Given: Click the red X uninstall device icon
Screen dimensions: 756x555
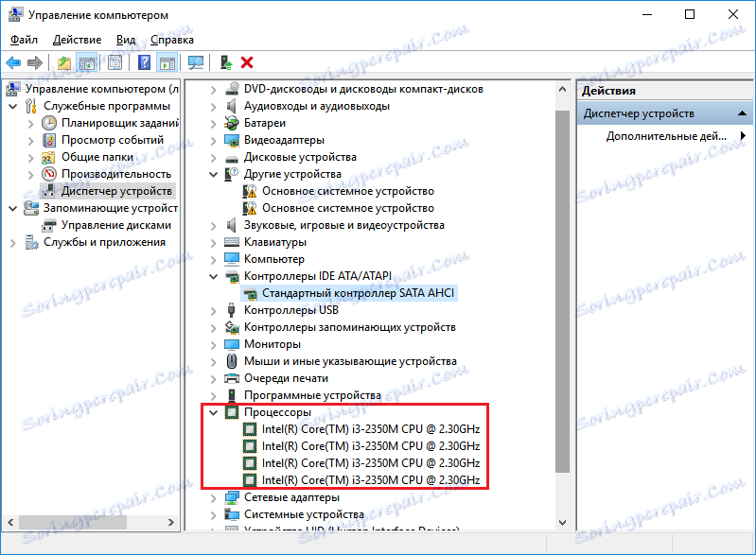Looking at the screenshot, I should click(247, 62).
